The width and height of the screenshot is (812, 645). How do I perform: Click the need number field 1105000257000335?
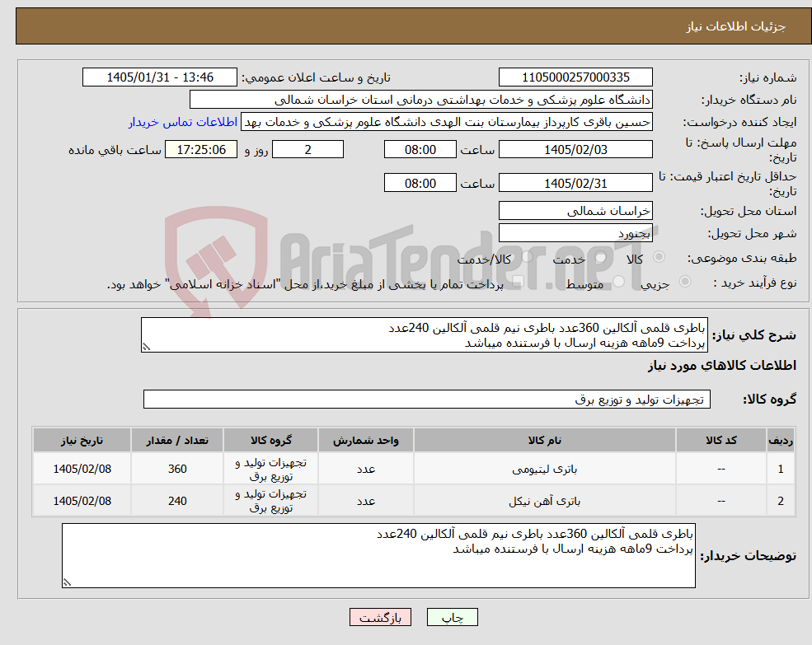tap(575, 77)
